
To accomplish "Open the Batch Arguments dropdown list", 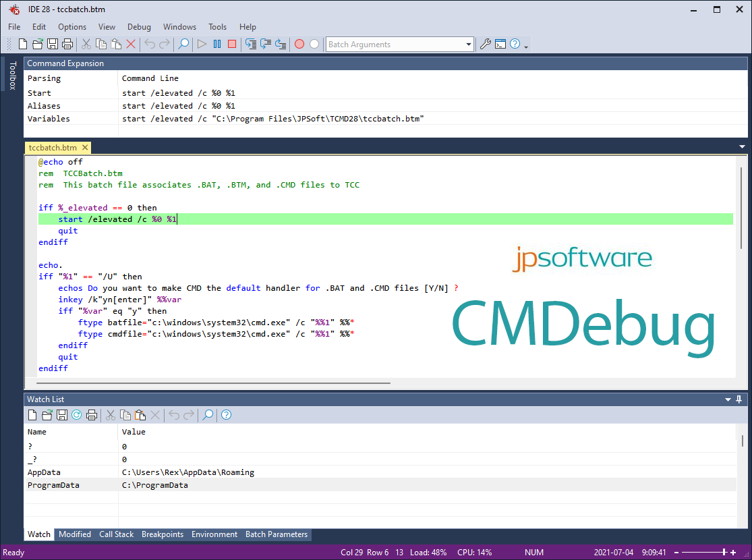I will point(469,44).
